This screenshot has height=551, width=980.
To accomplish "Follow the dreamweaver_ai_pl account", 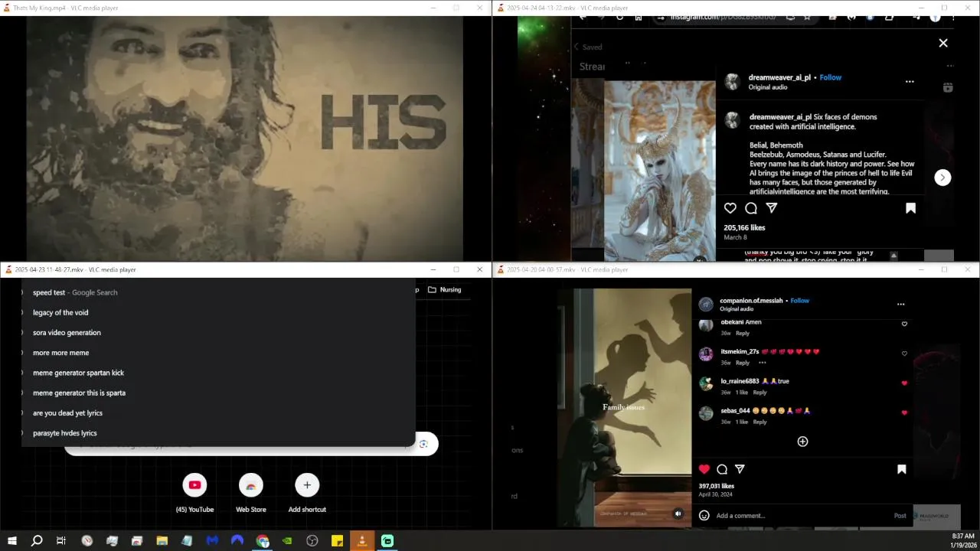I will point(831,77).
